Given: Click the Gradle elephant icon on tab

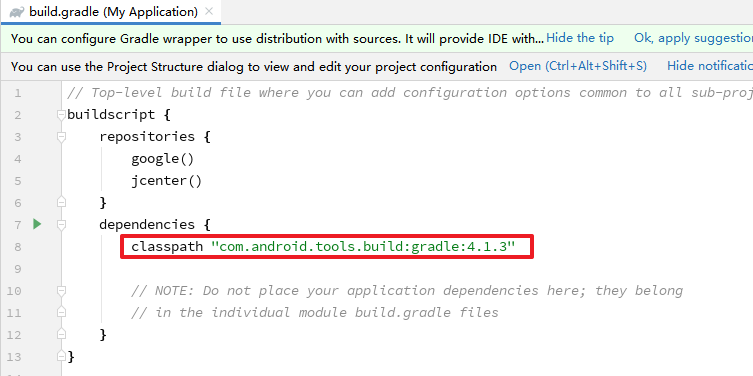Looking at the screenshot, I should coord(17,12).
